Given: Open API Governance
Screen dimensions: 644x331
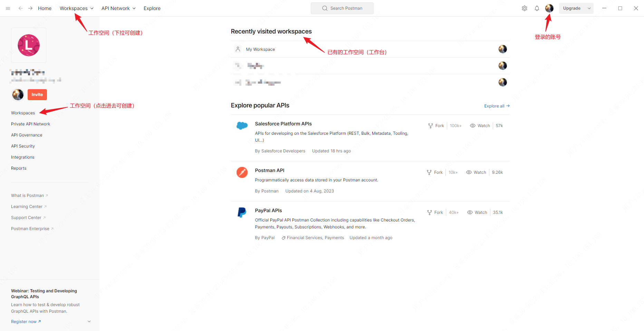Looking at the screenshot, I should [27, 135].
